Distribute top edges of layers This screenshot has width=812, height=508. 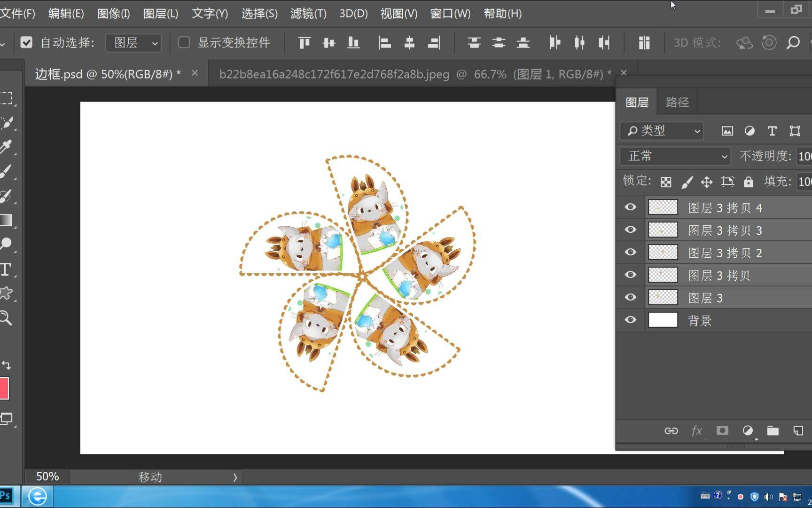[474, 43]
